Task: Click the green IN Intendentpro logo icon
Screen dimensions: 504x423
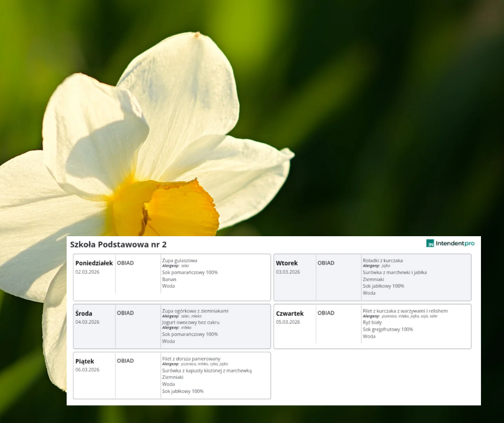Action: [x=430, y=243]
